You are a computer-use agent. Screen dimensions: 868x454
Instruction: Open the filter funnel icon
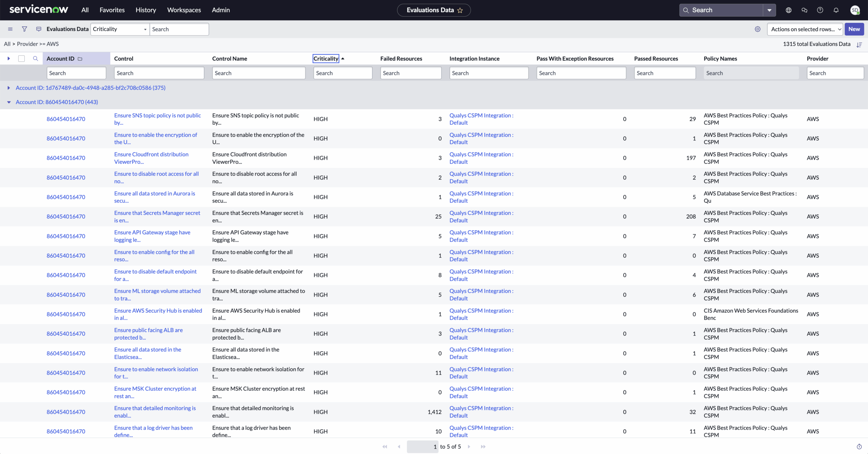point(24,29)
